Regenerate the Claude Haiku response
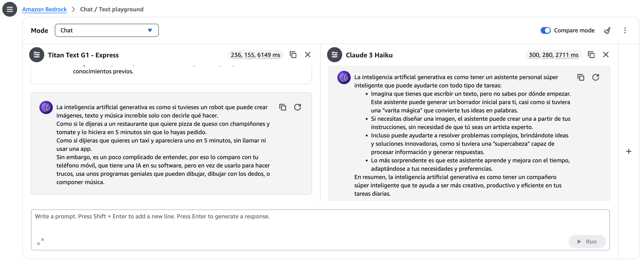Screen dimensions: 644x266 pyautogui.click(x=596, y=77)
